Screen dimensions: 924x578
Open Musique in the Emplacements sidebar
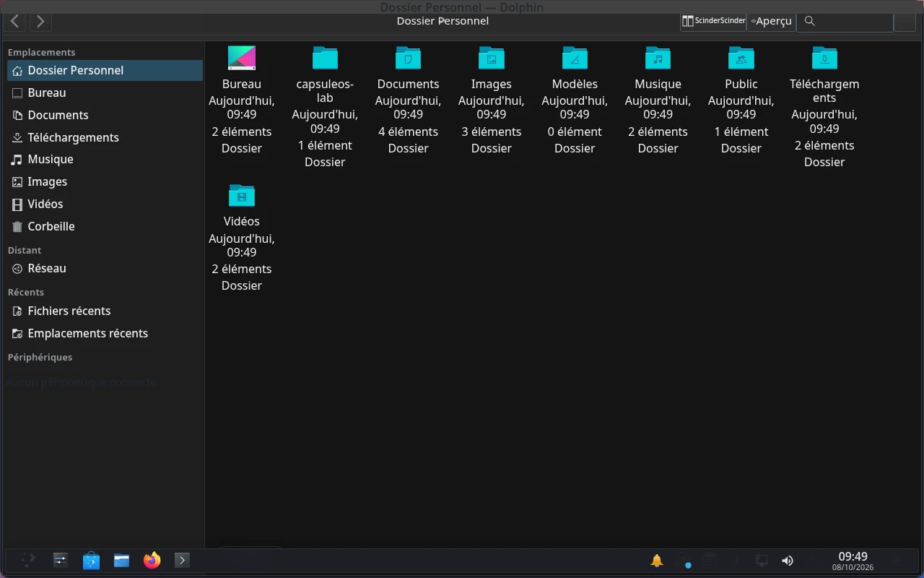coord(105,159)
